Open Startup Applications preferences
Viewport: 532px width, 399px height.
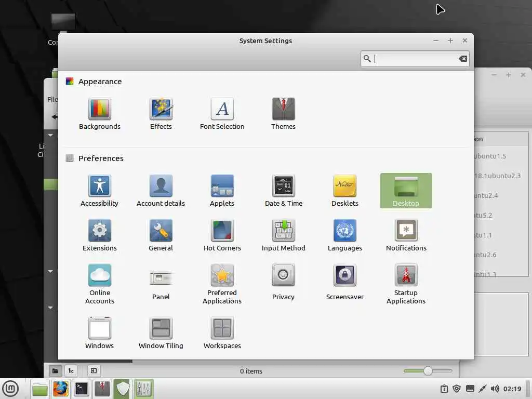point(406,284)
